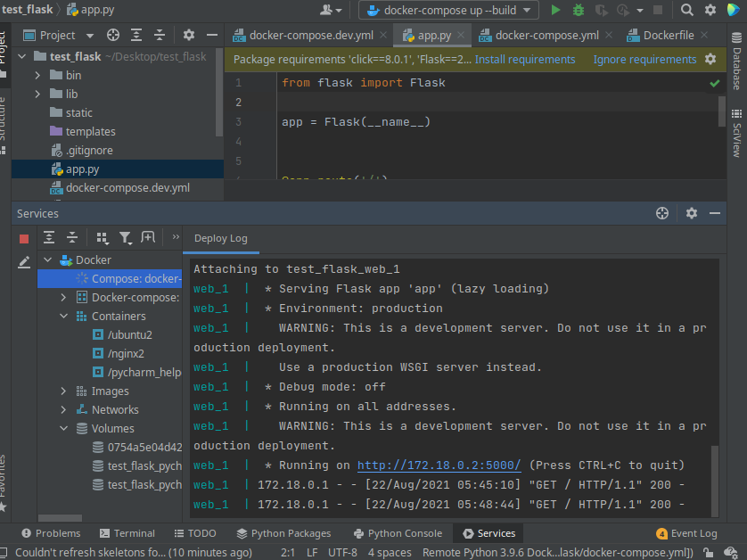This screenshot has width=747, height=560.
Task: Open the Python Console tab
Action: tap(398, 533)
